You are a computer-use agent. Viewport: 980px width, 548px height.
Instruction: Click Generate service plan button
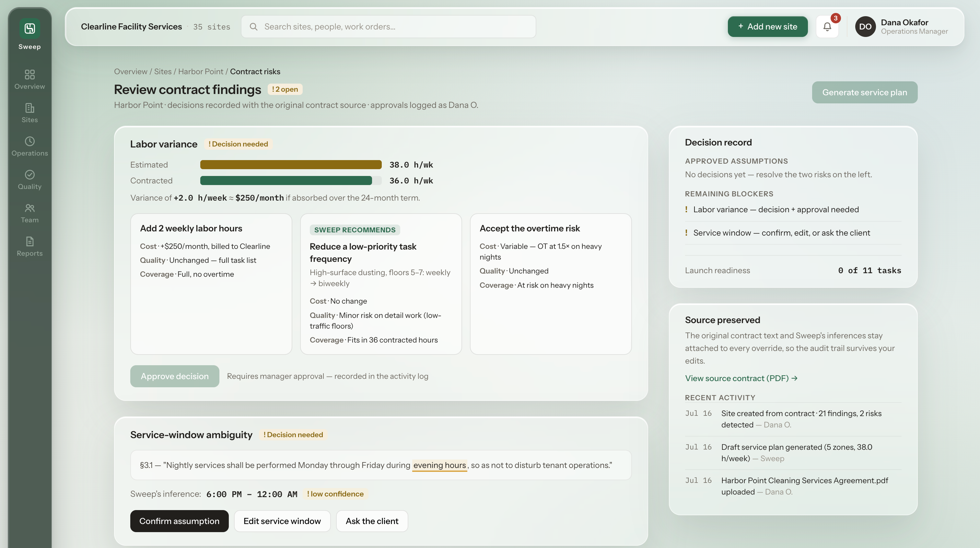click(x=864, y=92)
